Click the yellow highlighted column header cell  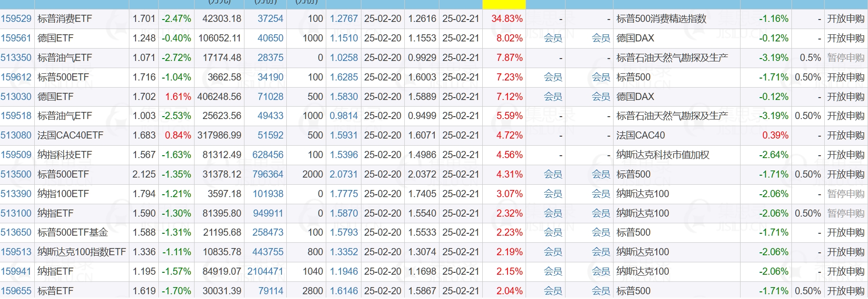[504, 4]
